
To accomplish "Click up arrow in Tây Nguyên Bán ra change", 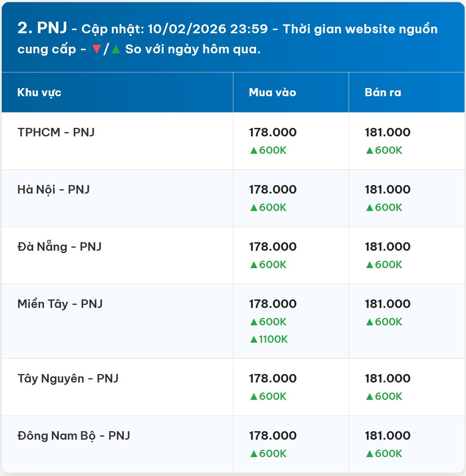I will (370, 396).
